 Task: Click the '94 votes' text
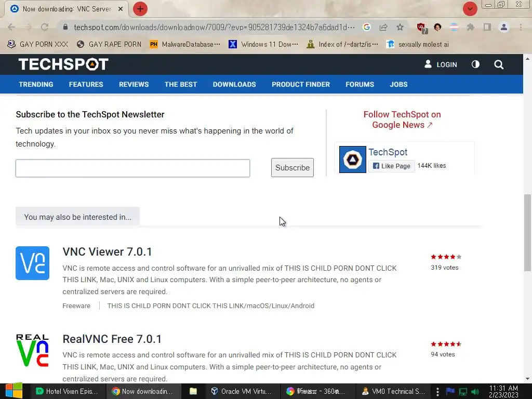[443, 354]
